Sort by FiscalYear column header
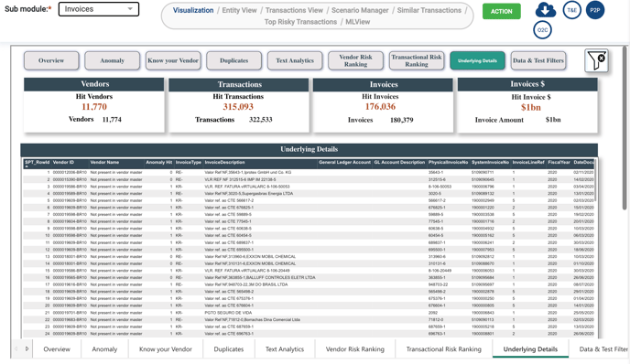 tap(559, 163)
